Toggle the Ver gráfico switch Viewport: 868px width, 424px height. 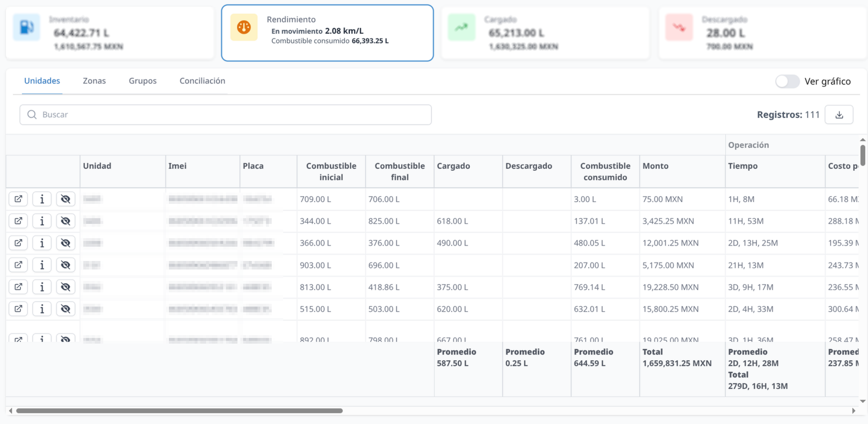[787, 81]
